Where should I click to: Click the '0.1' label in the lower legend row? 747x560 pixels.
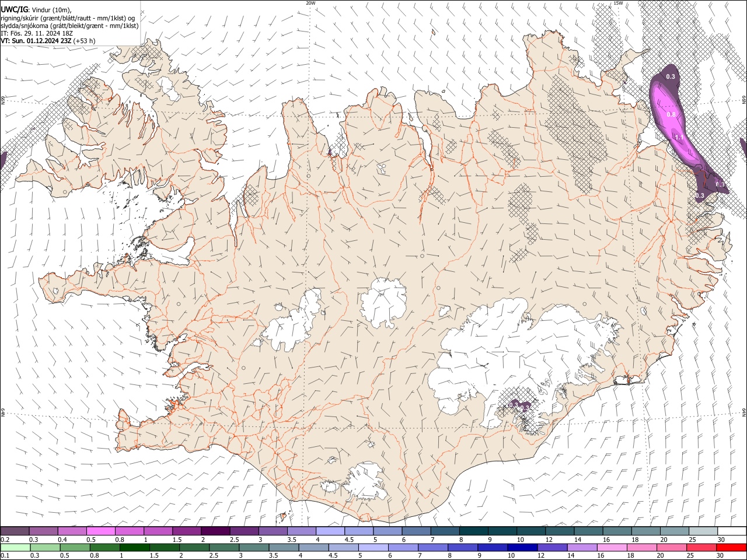coord(5,555)
